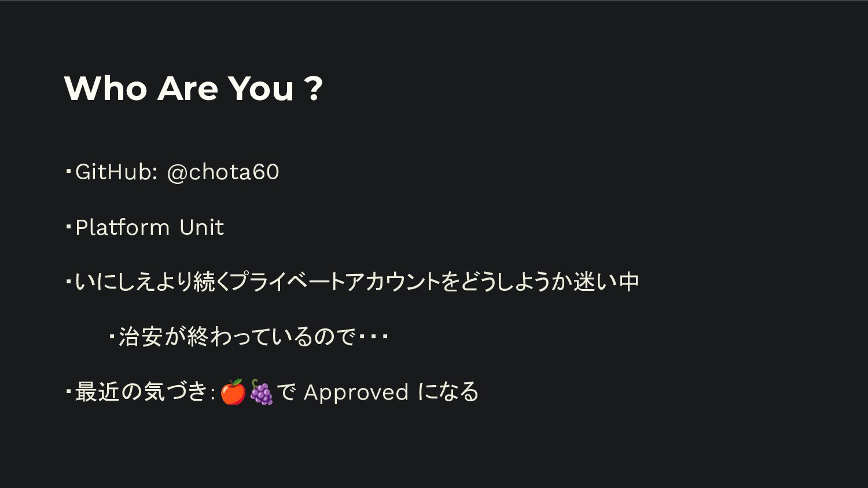Click the word "You" in the title

[x=261, y=88]
